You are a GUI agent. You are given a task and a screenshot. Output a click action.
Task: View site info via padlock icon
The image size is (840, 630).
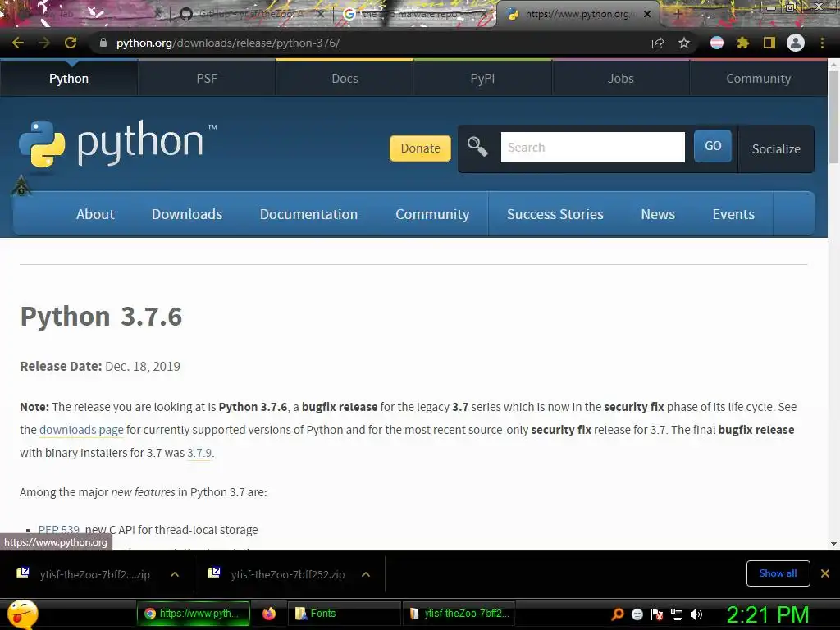(103, 43)
